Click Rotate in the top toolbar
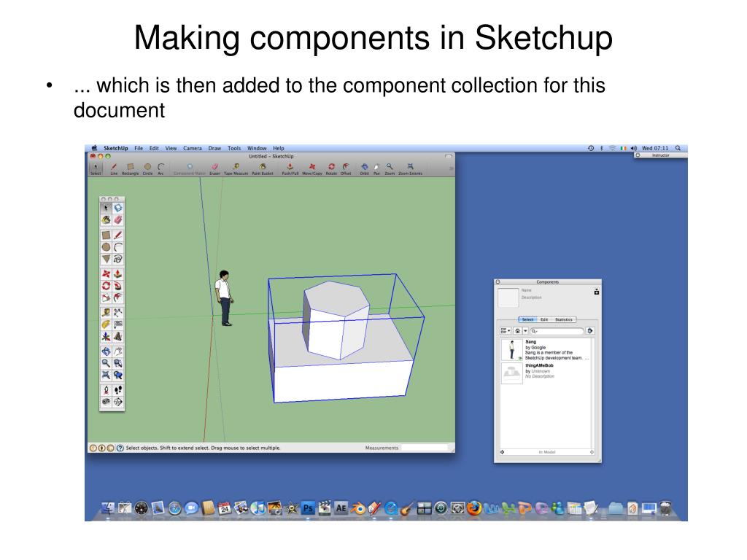This screenshot has width=747, height=560. 331,168
